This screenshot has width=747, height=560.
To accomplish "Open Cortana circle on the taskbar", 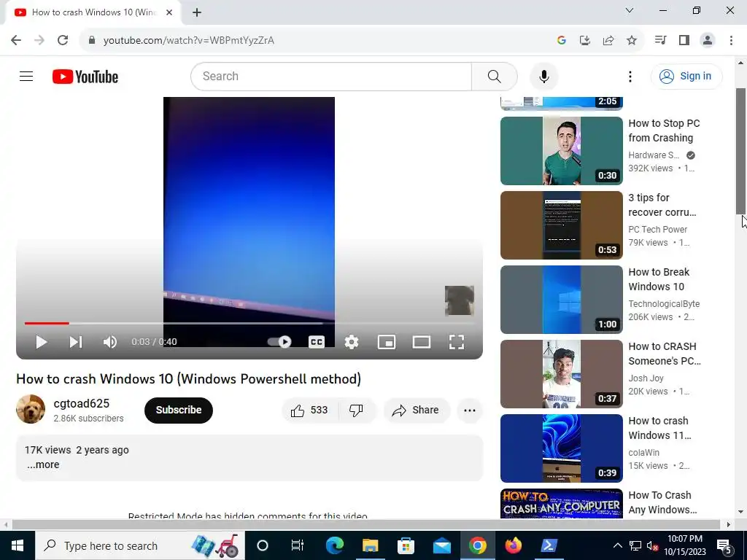I will 263,545.
